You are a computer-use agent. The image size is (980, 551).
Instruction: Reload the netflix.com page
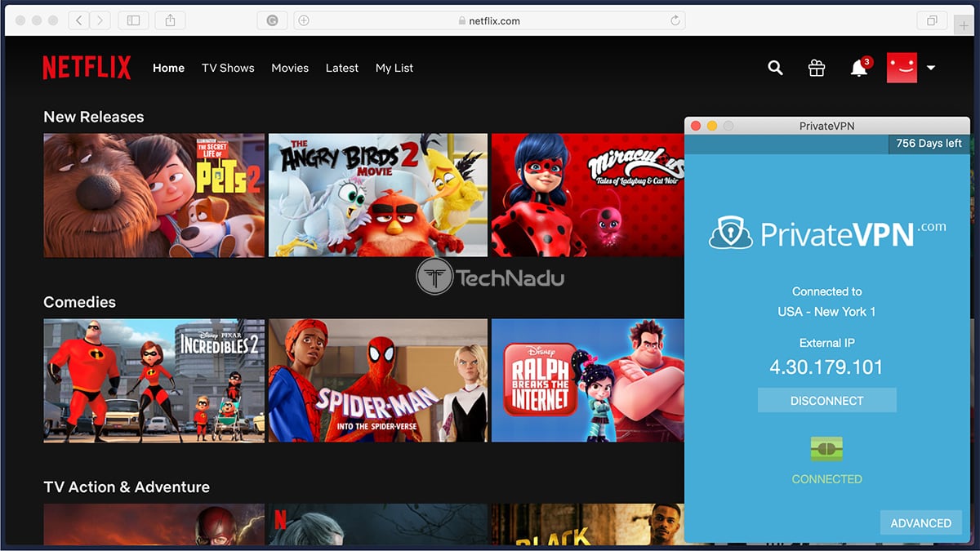[x=675, y=20]
